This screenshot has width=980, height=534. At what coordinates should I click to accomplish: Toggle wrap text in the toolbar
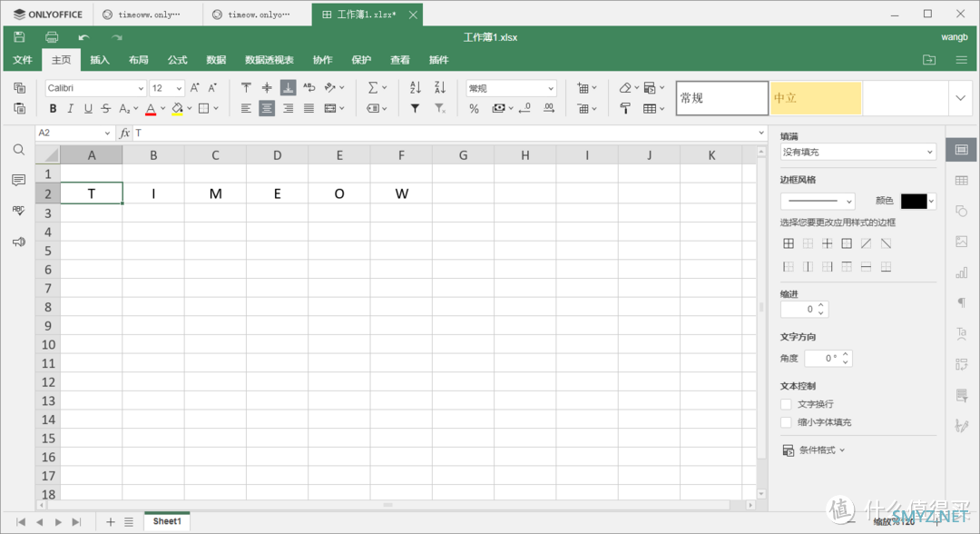point(309,88)
